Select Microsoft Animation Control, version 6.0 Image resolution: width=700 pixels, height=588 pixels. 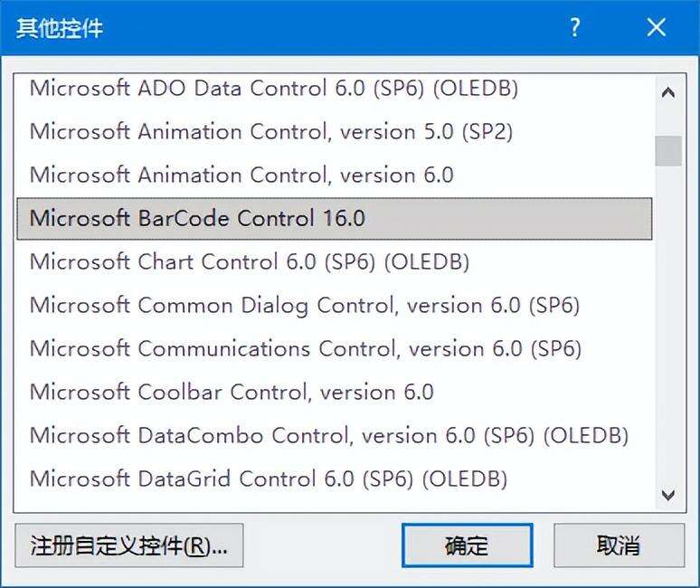pyautogui.click(x=335, y=175)
